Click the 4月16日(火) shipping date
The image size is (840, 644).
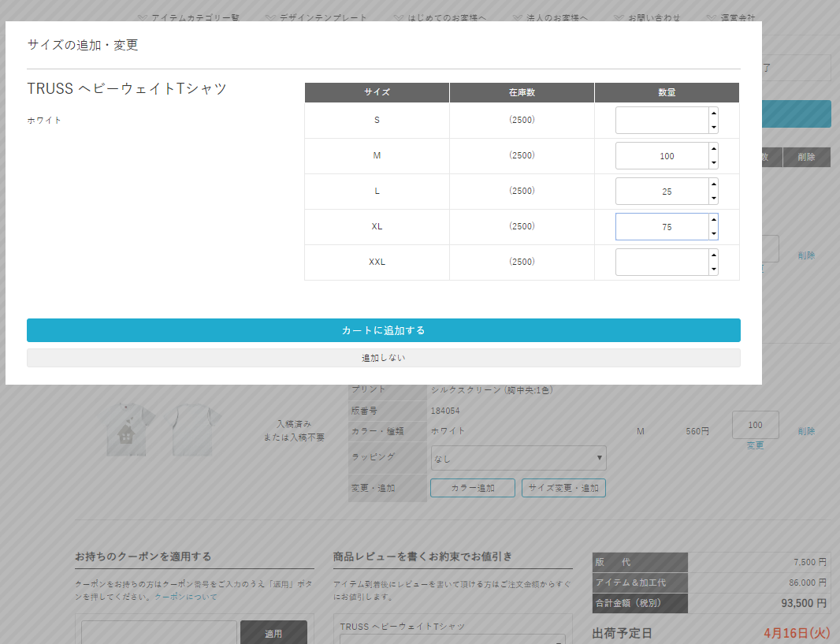(x=797, y=633)
